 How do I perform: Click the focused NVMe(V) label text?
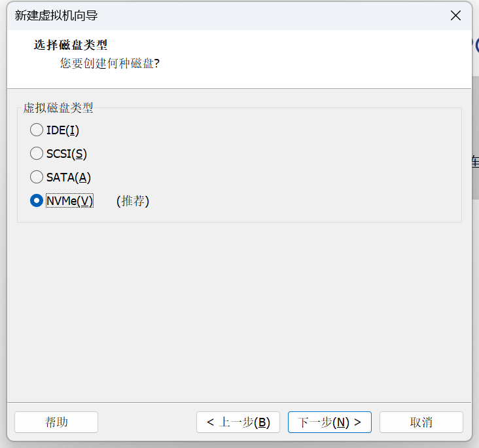(69, 201)
